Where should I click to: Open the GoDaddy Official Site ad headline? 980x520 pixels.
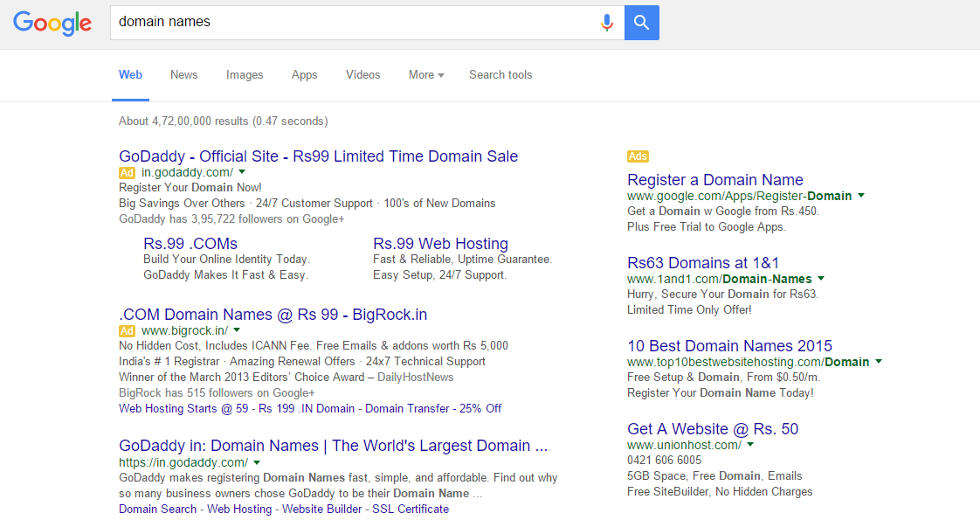(318, 156)
